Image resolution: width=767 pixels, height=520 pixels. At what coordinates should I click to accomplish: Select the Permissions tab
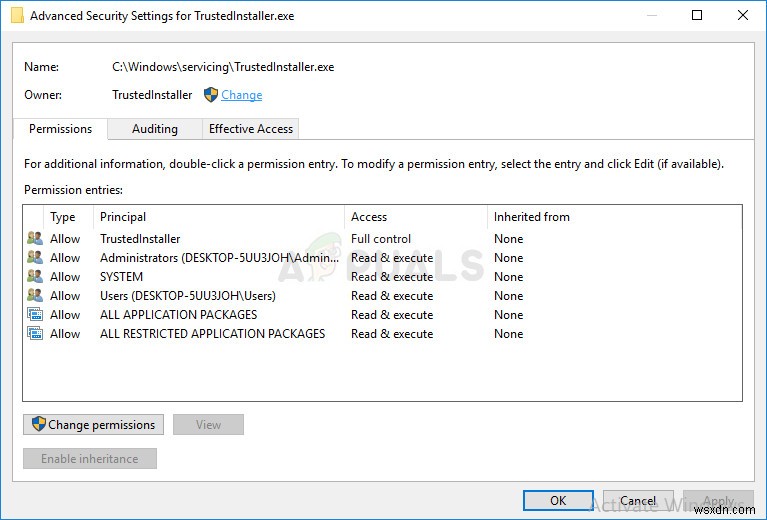tap(60, 129)
